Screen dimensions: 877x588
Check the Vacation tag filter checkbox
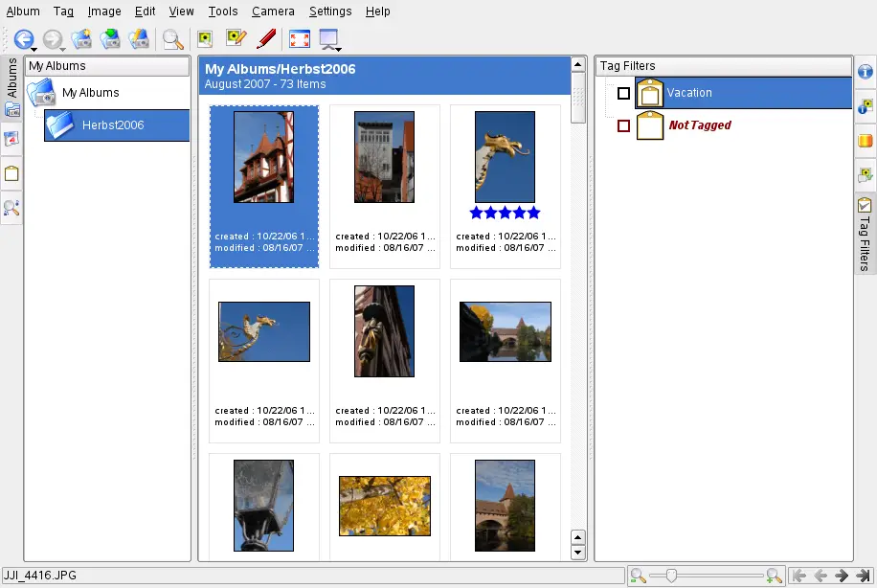click(624, 93)
